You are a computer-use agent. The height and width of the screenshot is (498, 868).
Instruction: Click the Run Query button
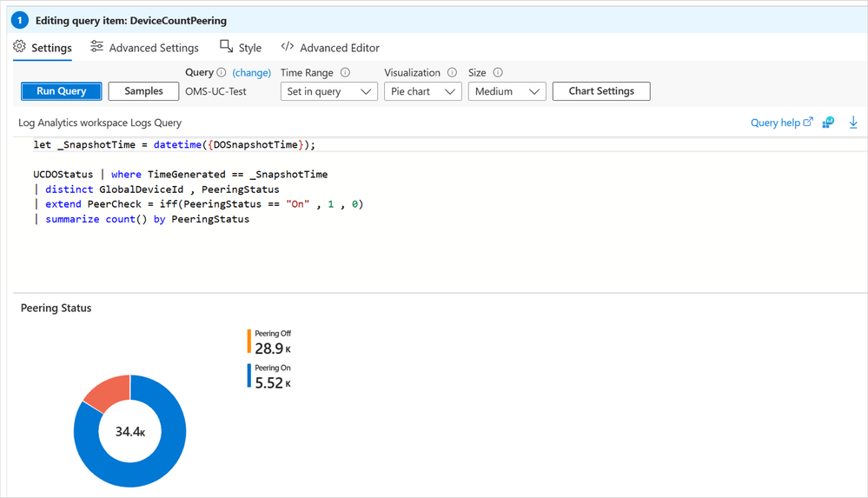[x=62, y=91]
